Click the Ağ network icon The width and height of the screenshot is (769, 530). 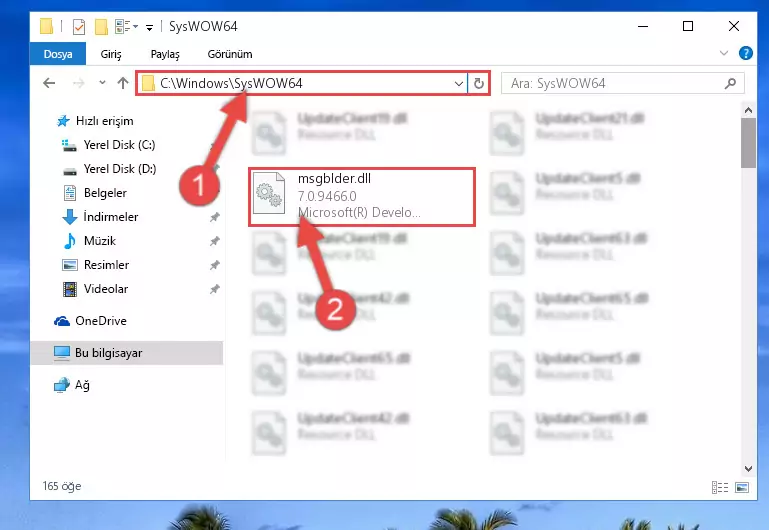coord(62,385)
